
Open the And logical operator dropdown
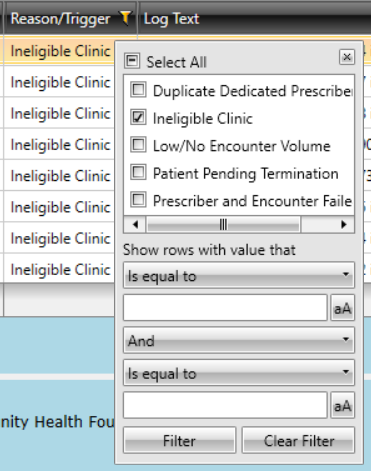pyautogui.click(x=239, y=340)
